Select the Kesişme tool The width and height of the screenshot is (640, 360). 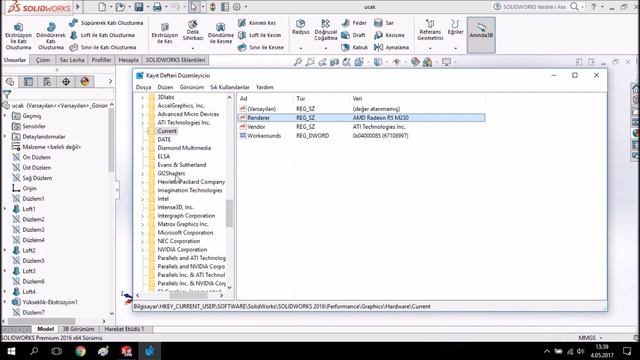(x=389, y=35)
